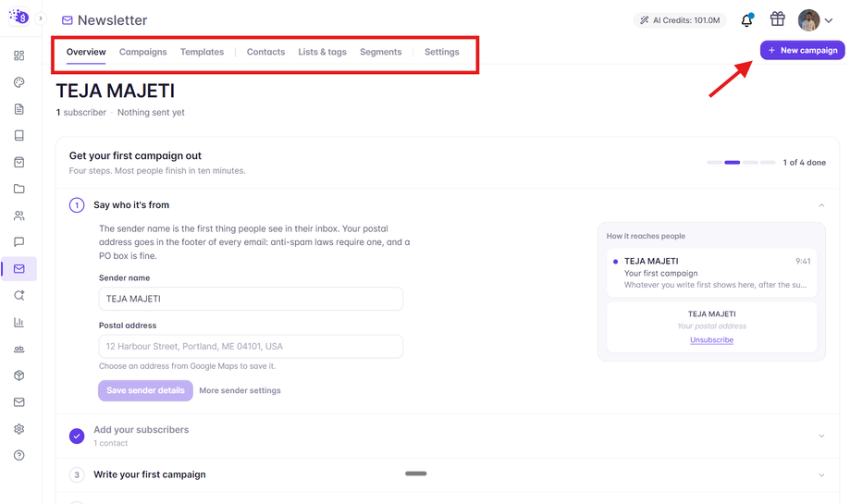
Task: Click the New campaign button
Action: point(802,50)
